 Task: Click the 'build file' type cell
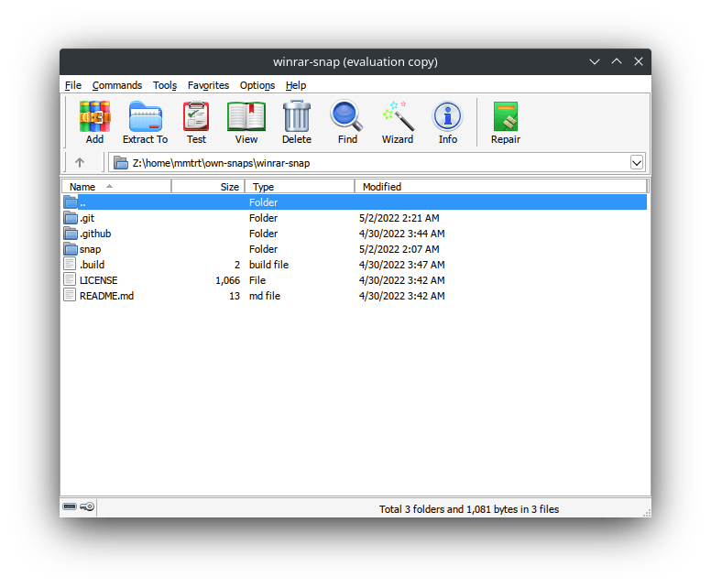[x=268, y=265]
